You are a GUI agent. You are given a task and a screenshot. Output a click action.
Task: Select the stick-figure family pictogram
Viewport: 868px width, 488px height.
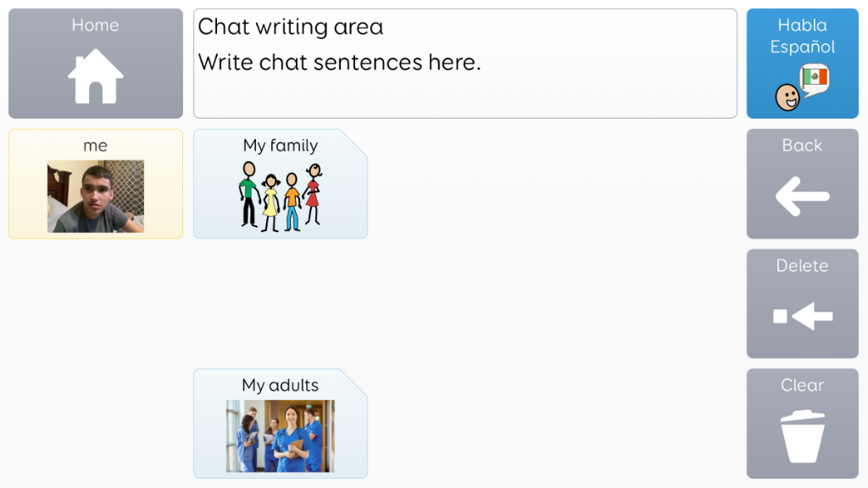(281, 197)
